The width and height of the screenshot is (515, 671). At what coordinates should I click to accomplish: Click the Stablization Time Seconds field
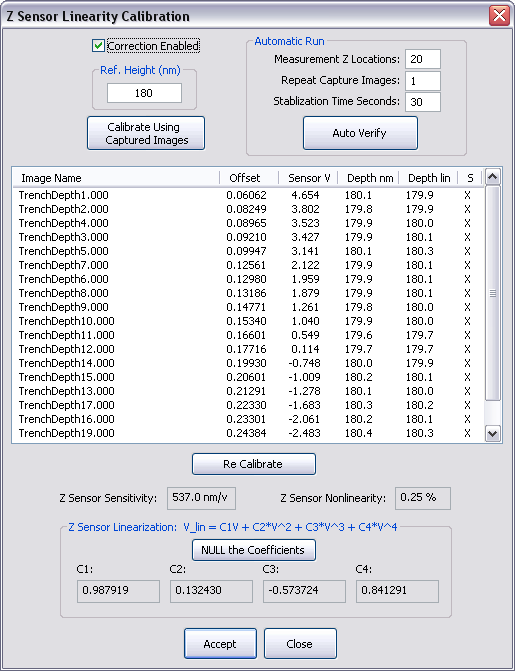pos(423,102)
